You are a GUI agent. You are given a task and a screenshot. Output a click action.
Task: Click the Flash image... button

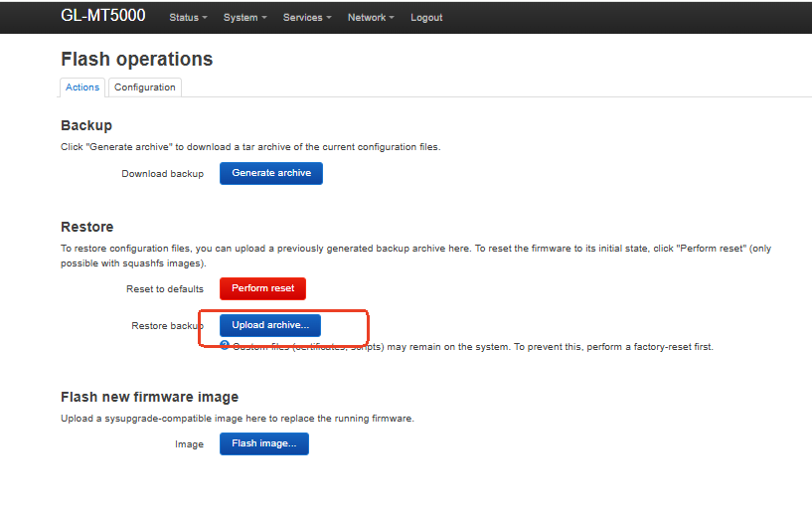click(x=264, y=443)
